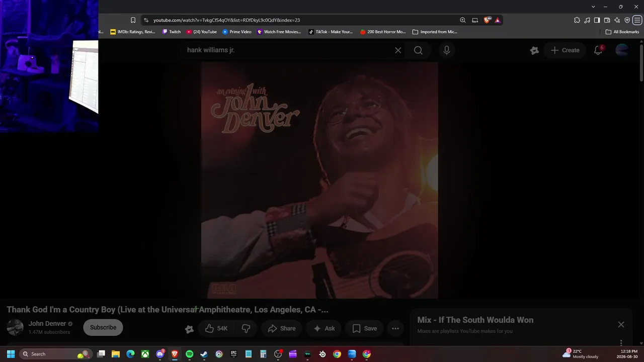Screen dimensions: 644x362
Task: Toggle the Brave sidebar panel
Action: coord(597,20)
